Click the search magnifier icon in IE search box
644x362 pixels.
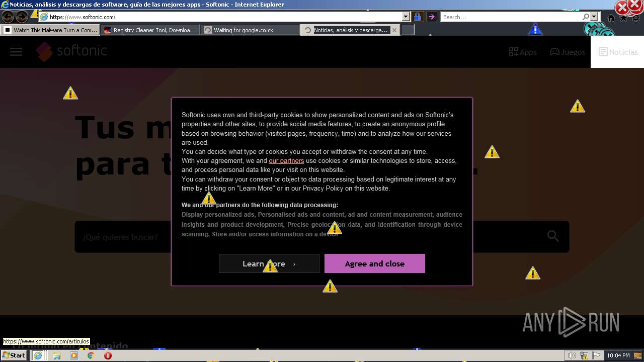(x=586, y=17)
